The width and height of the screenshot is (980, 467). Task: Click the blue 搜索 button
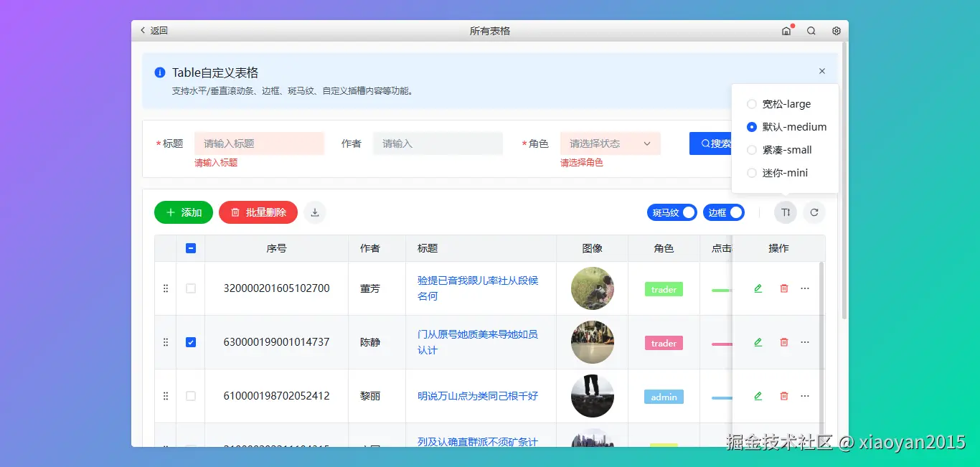(711, 143)
